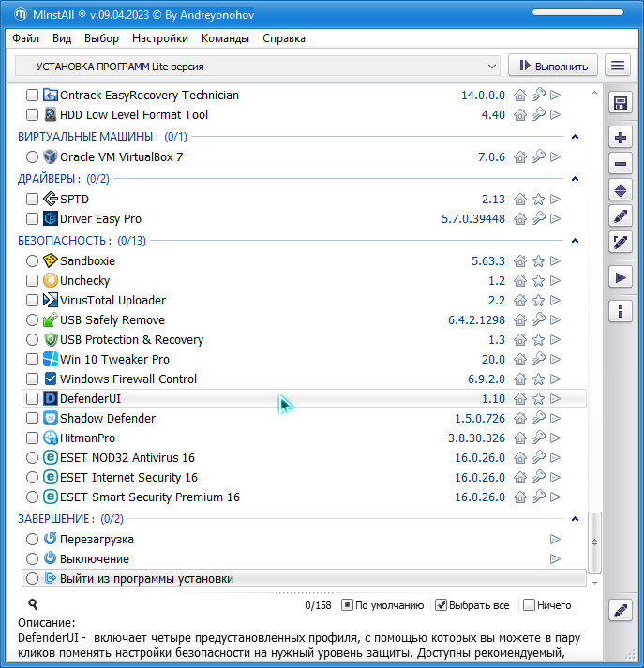Collapse the ДРАЙВЕРЫ section arrow
The image size is (644, 668).
(576, 178)
